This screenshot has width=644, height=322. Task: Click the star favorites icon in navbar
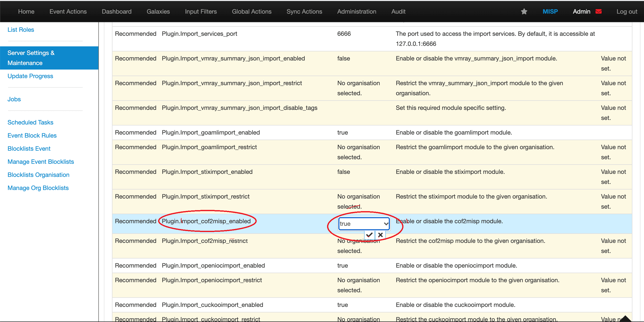524,11
